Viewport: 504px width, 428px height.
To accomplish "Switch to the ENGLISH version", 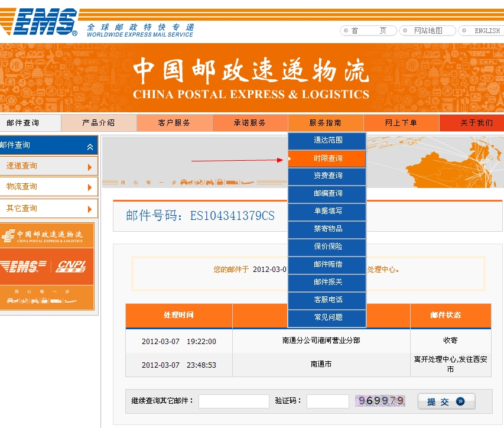I will (x=482, y=31).
